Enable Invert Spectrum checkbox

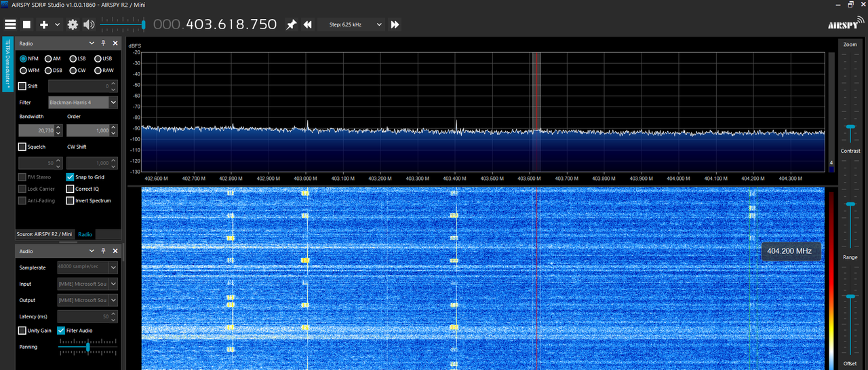click(x=70, y=201)
